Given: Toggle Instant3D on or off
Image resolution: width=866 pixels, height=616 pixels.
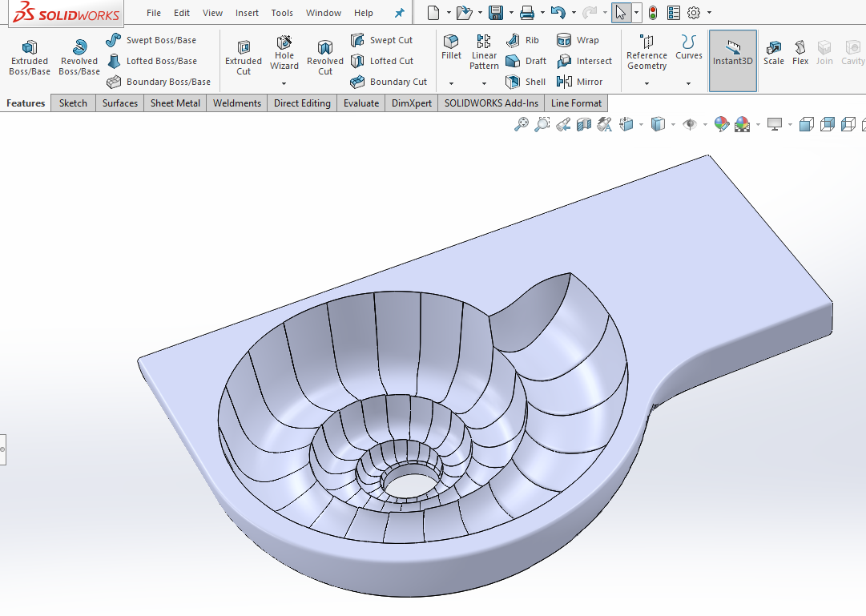Looking at the screenshot, I should point(731,56).
